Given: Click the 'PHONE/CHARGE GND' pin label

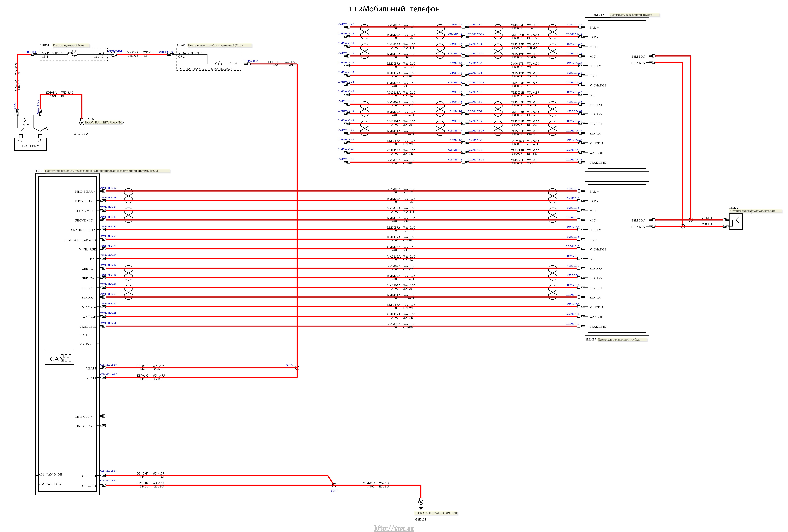Looking at the screenshot, I should click(x=80, y=240).
